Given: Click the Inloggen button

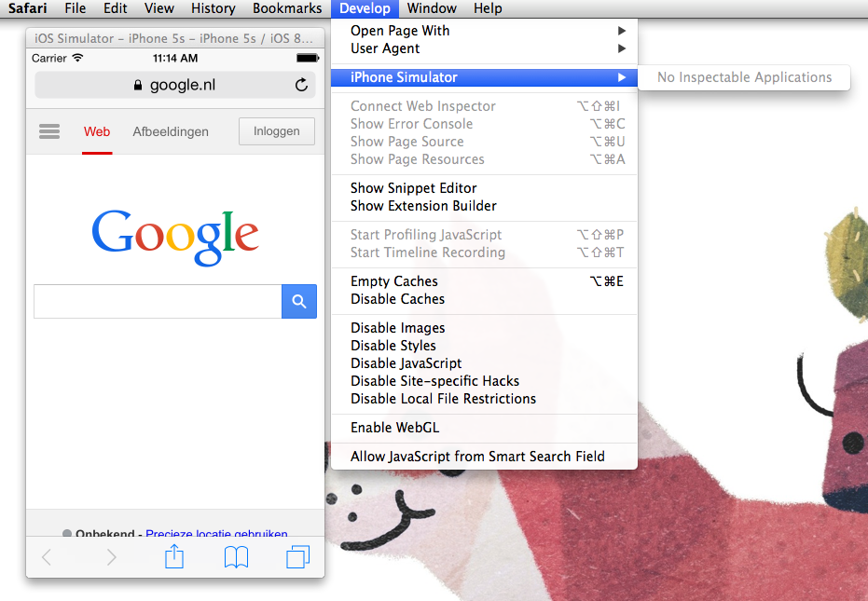Looking at the screenshot, I should [x=277, y=131].
